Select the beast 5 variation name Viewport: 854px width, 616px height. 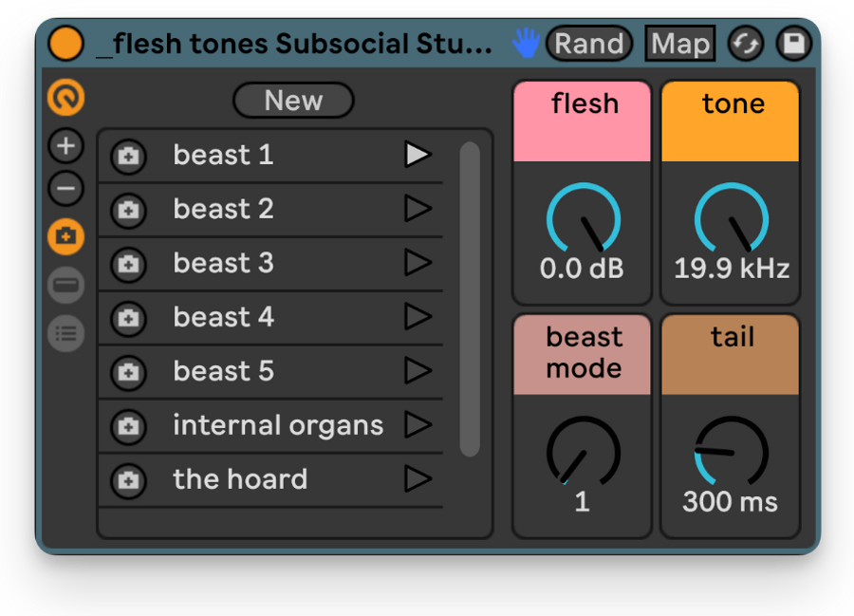(223, 371)
